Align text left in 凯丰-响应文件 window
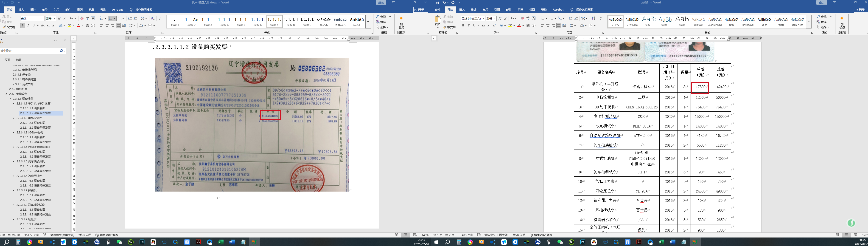The height and width of the screenshot is (246, 868). [x=102, y=26]
